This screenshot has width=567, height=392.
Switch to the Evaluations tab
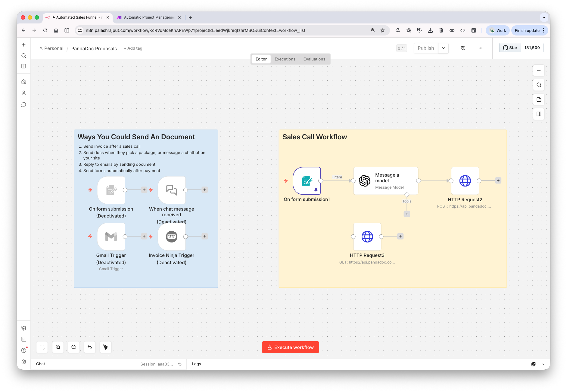coord(314,59)
